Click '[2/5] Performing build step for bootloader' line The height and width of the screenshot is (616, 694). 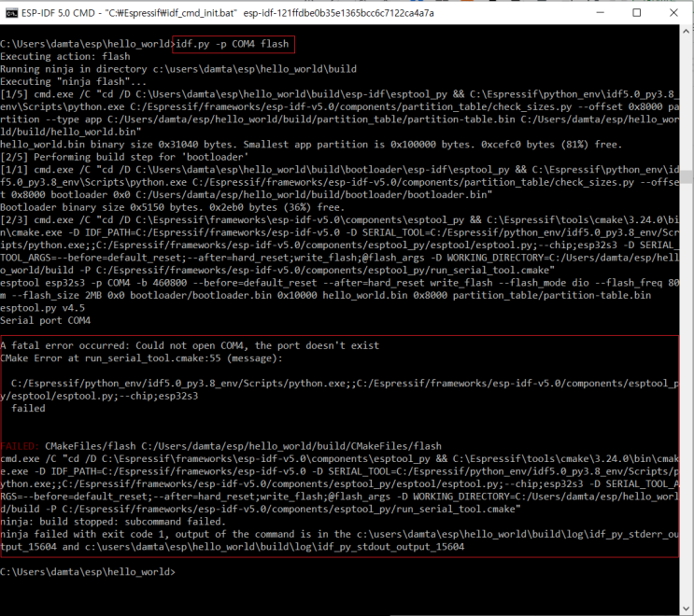[x=124, y=157]
